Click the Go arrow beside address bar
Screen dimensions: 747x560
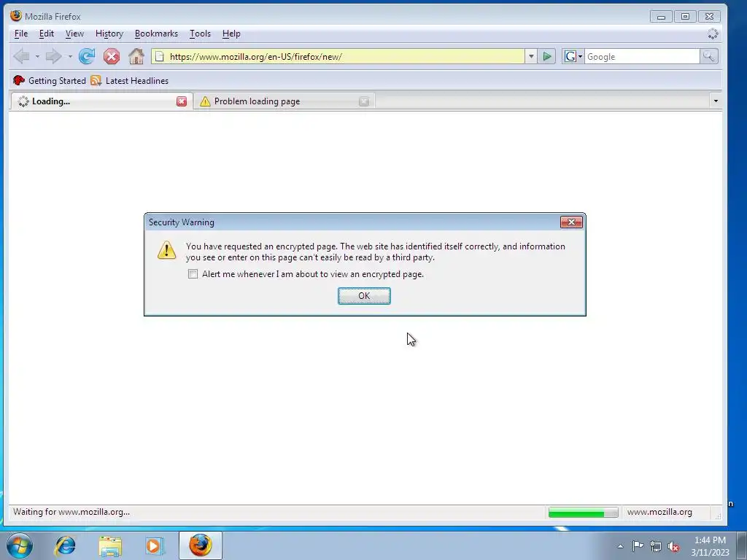pos(547,56)
